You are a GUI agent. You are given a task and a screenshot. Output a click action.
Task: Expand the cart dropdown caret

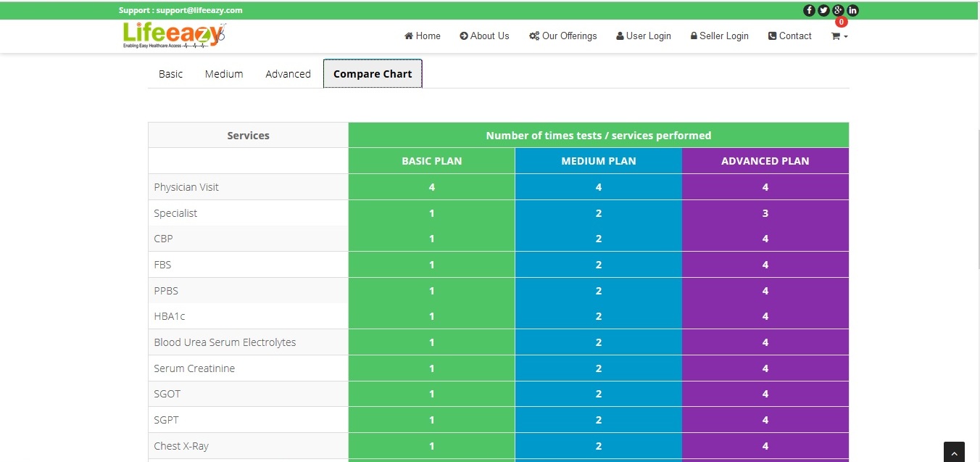click(846, 37)
